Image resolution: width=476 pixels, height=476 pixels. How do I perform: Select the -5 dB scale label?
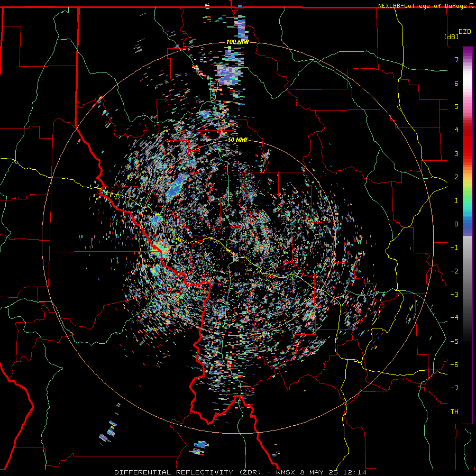click(454, 342)
